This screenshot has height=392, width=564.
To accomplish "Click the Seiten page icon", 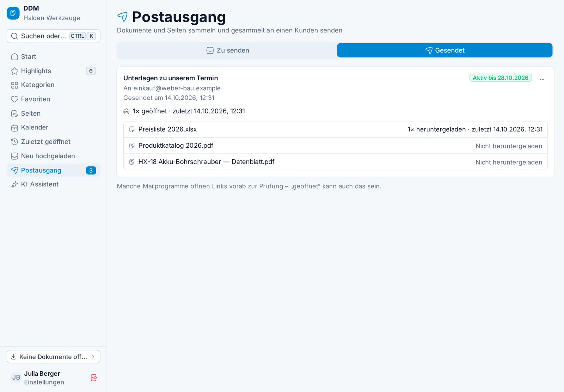I will coord(14,114).
